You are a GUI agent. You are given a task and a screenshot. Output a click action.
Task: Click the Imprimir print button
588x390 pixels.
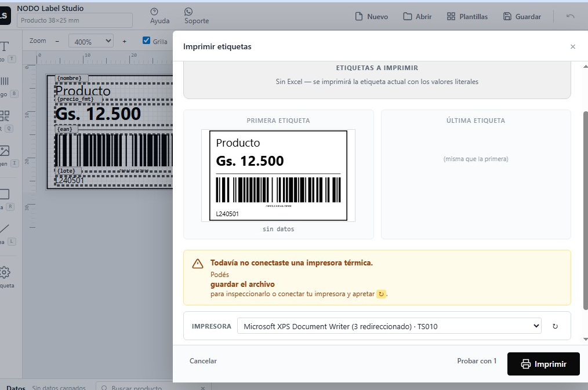coord(543,364)
